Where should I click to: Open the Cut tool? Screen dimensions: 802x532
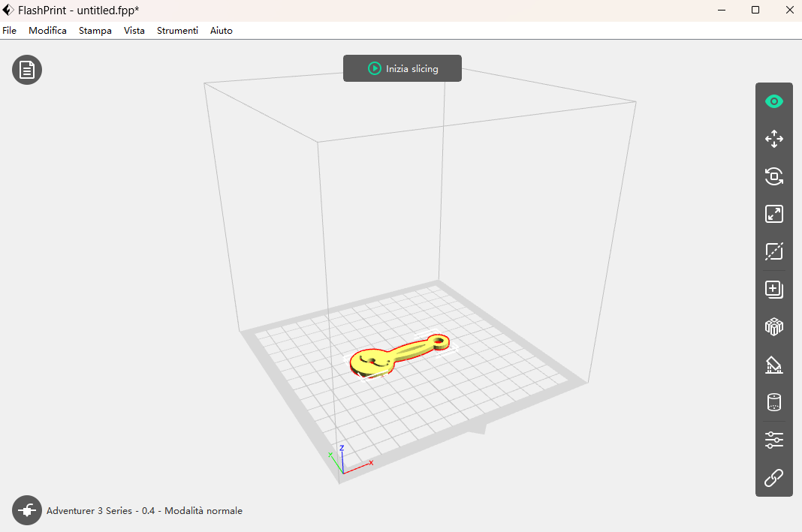(773, 251)
